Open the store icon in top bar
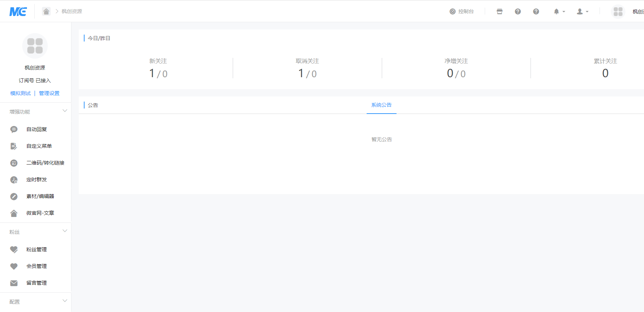This screenshot has height=312, width=644. pos(499,12)
